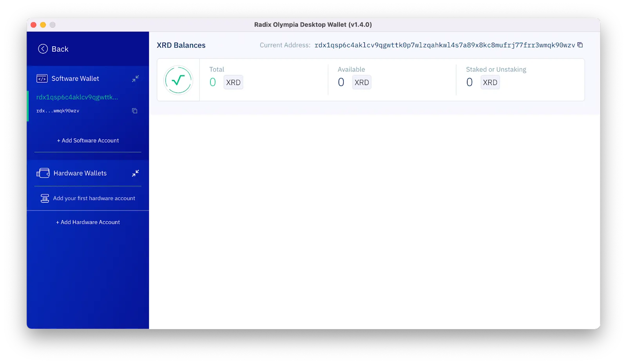627x364 pixels.
Task: Click the Software Wallet code icon
Action: (x=42, y=79)
